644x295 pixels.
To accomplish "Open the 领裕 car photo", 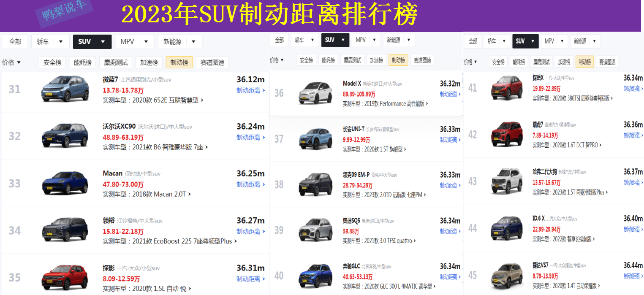I will pos(65,229).
